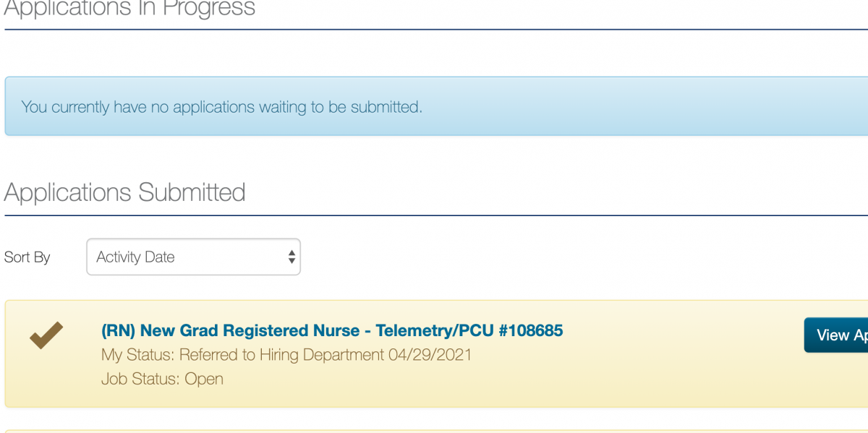Click the job number #108685 in title
Screen dimensions: 868x433
[x=530, y=331]
